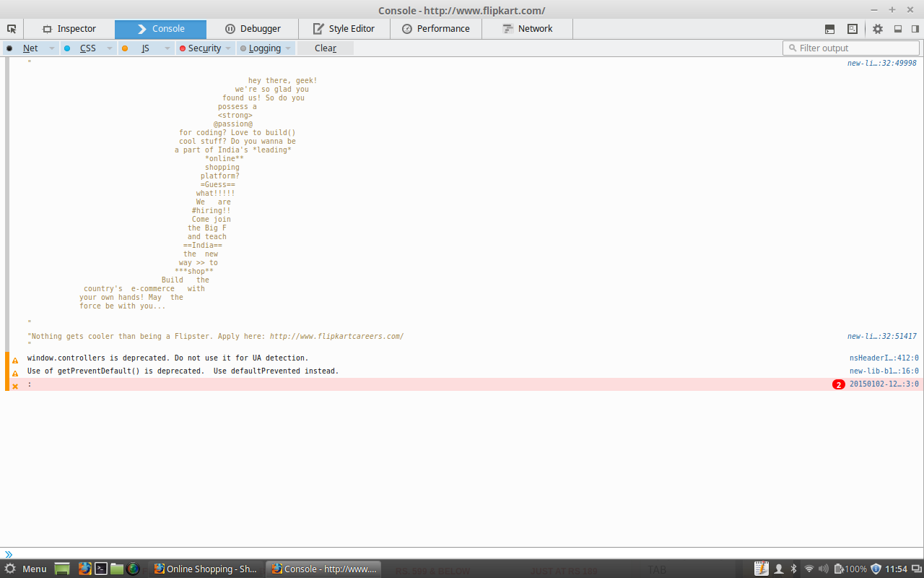
Task: Open the notes tray icon
Action: pos(762,569)
